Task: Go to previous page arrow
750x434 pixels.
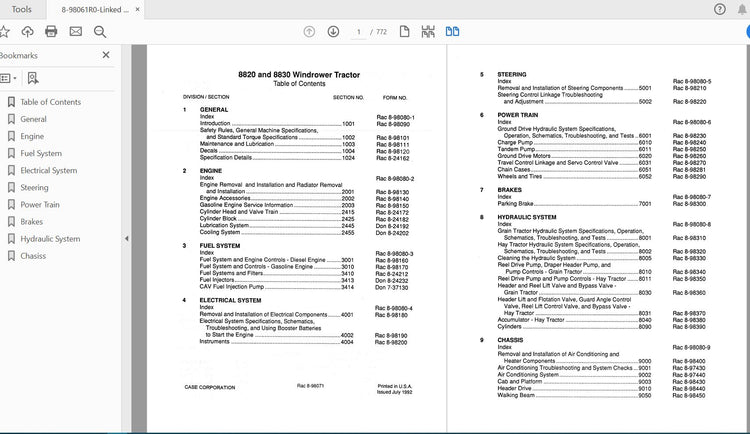Action: click(309, 32)
